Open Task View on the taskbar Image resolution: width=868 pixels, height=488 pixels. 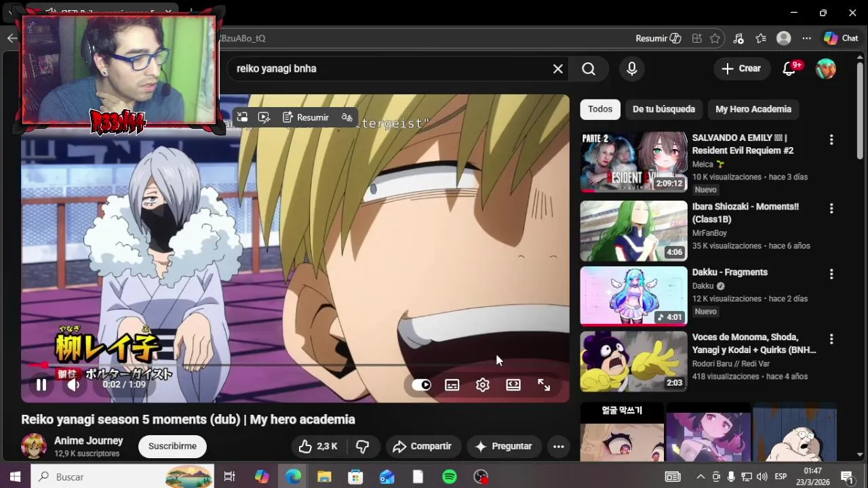(229, 477)
